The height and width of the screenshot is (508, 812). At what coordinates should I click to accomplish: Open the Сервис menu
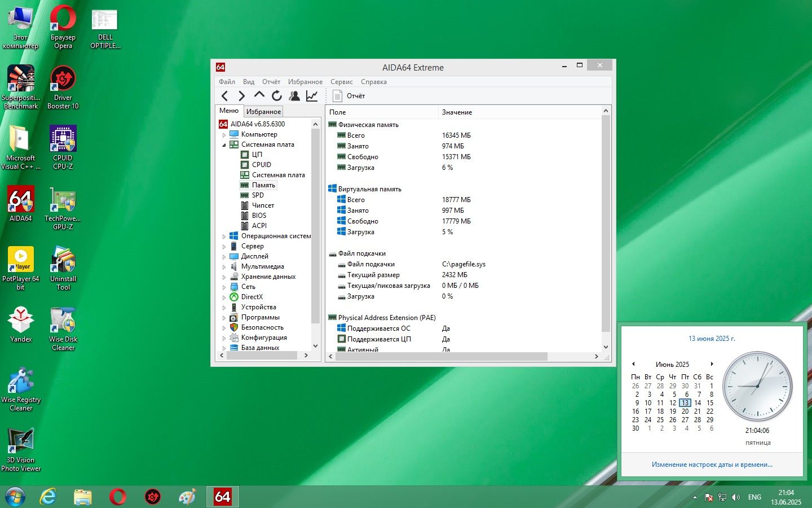point(342,82)
